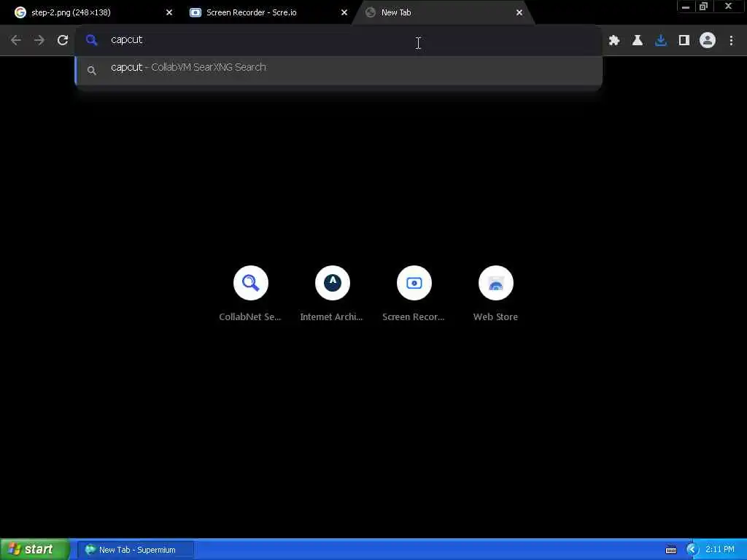
Task: Open the Chrome Labs flask icon
Action: click(x=638, y=41)
